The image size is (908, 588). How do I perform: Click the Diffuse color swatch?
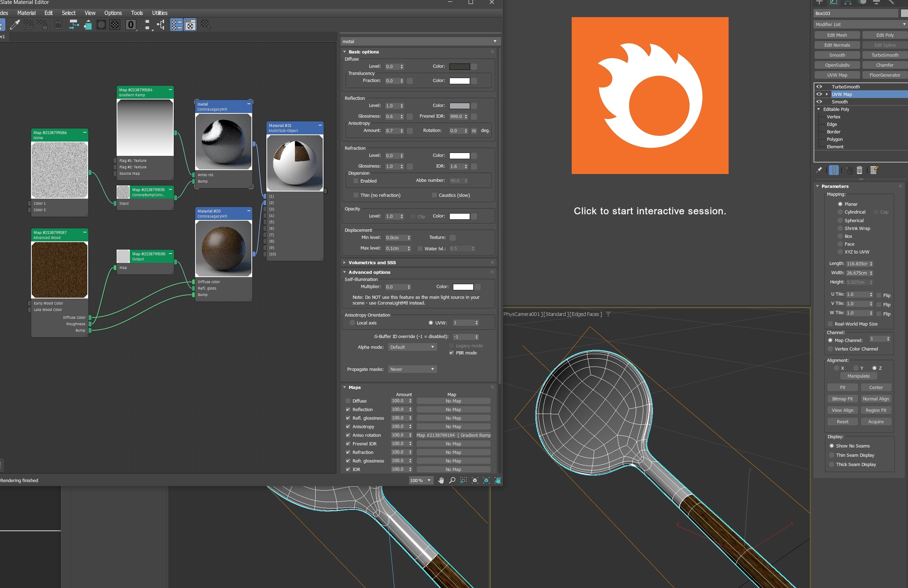click(459, 66)
